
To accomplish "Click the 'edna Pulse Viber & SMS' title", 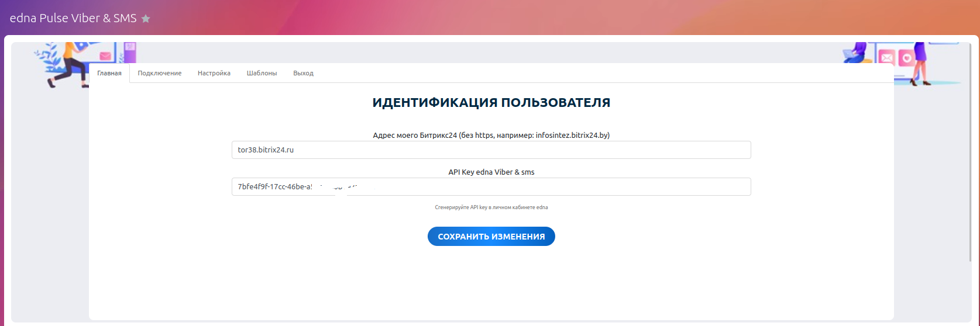I will click(73, 18).
